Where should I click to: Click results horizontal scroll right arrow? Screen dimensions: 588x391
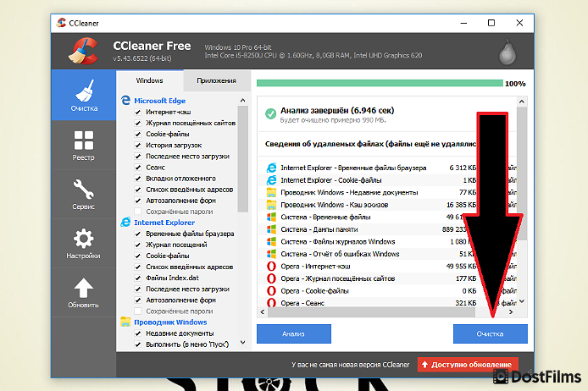(x=511, y=311)
